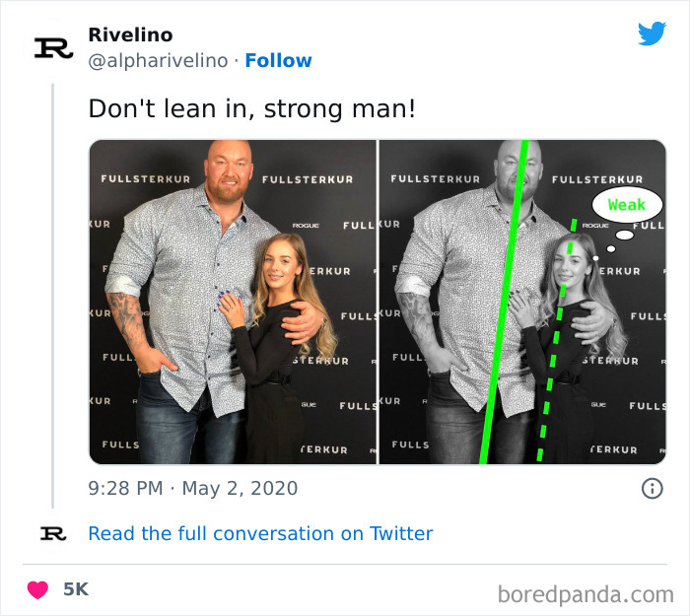
Task: Click the boredpanda.com watermark
Action: coord(586,594)
